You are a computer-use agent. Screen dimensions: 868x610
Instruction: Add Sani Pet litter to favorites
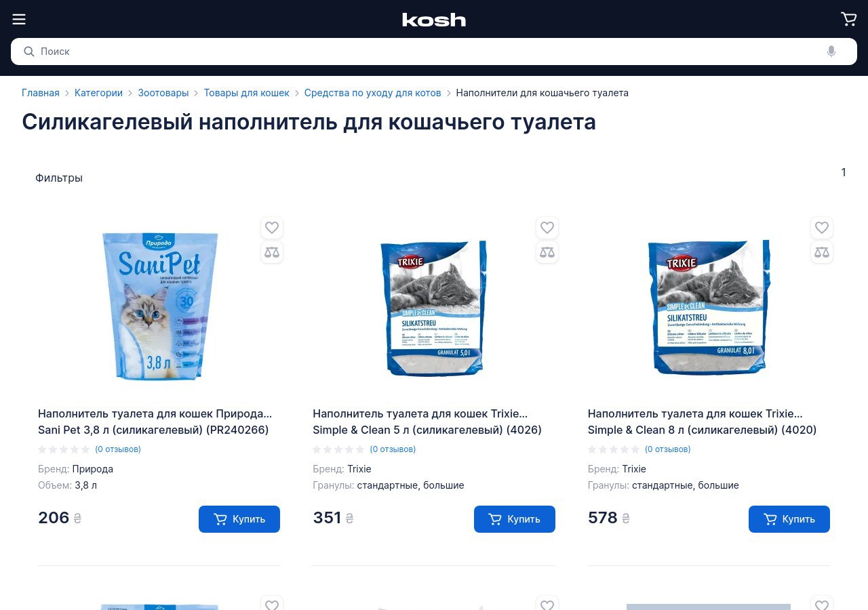(x=272, y=228)
